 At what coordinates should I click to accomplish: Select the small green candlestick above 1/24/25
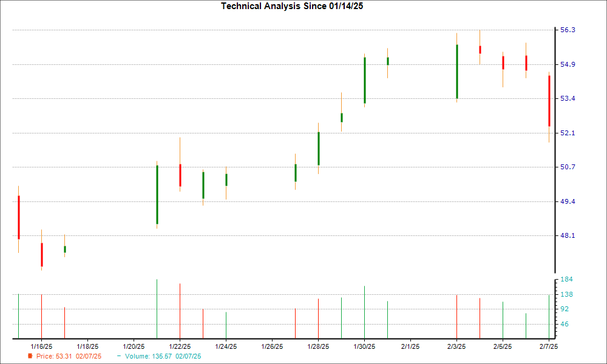226,180
